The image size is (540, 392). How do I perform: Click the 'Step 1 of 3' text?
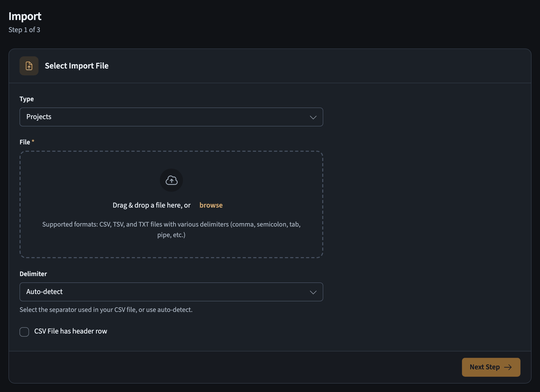click(x=24, y=30)
